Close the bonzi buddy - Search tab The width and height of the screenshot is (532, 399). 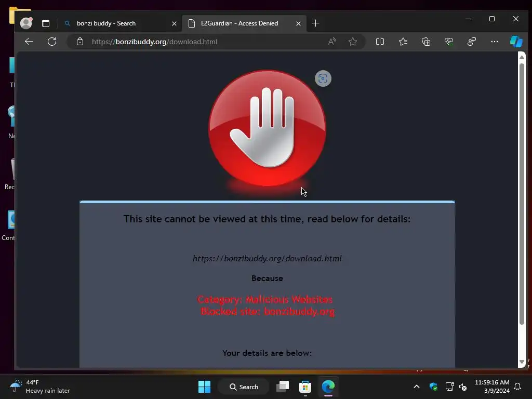(x=174, y=23)
